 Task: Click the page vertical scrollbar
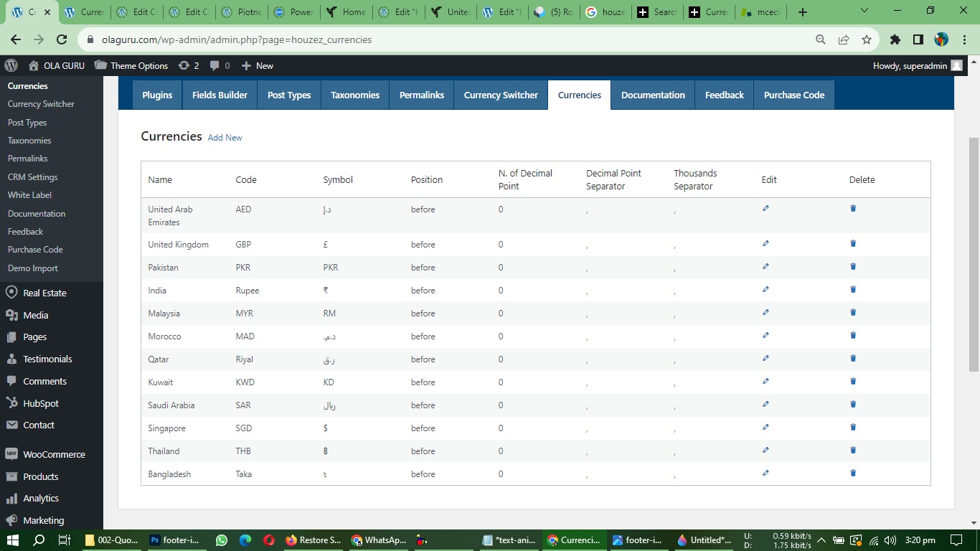pos(974,255)
